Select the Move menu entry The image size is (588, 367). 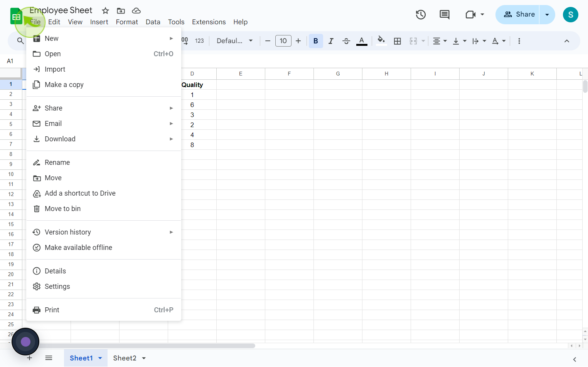pos(104,178)
